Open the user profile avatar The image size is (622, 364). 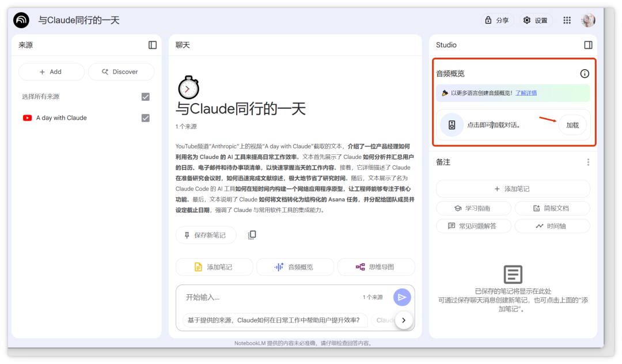point(588,20)
